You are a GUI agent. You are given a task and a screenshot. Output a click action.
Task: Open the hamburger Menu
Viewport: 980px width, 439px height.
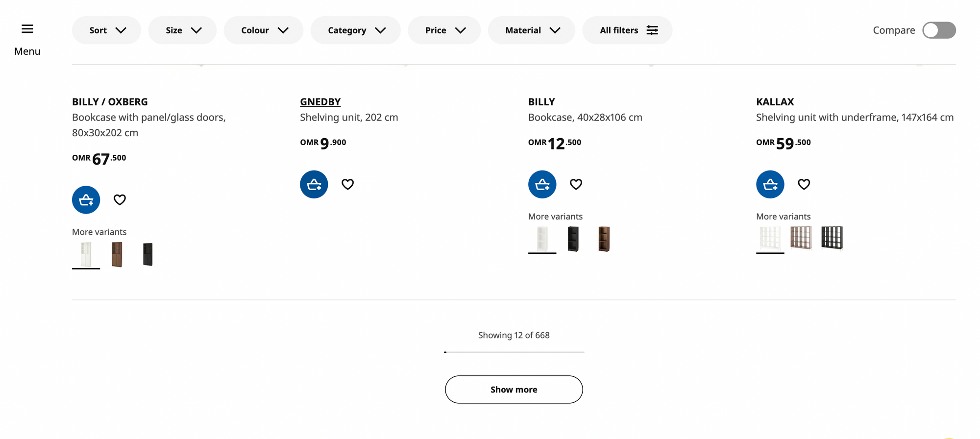click(x=27, y=29)
